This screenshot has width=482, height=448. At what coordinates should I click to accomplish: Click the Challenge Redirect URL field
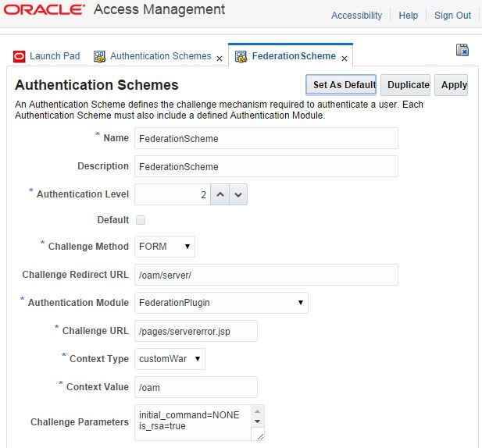tap(266, 275)
